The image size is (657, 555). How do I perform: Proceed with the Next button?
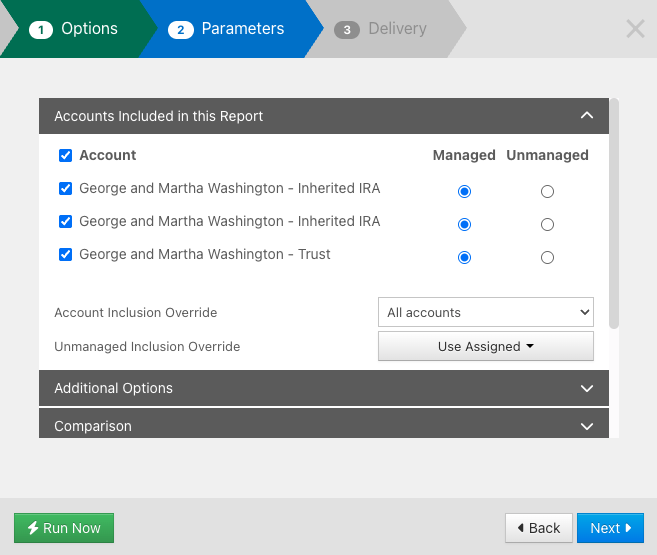coord(610,528)
